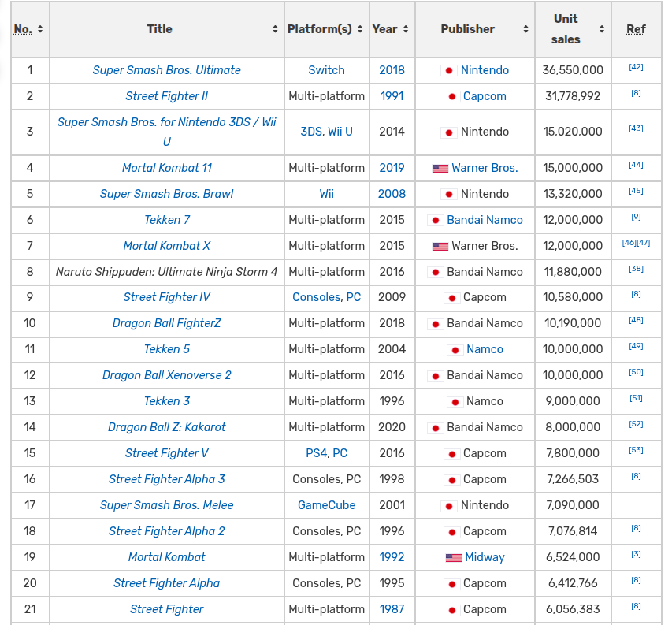
Task: Open Tekken 5 link
Action: (x=167, y=349)
